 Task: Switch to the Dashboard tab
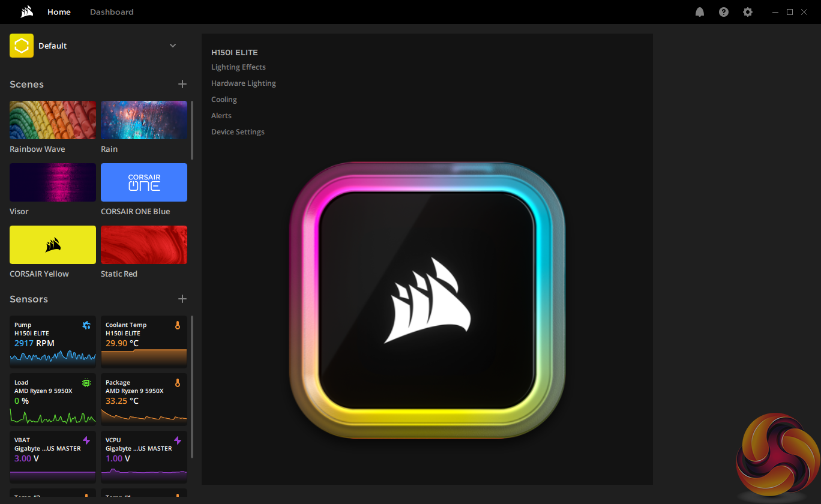(112, 12)
